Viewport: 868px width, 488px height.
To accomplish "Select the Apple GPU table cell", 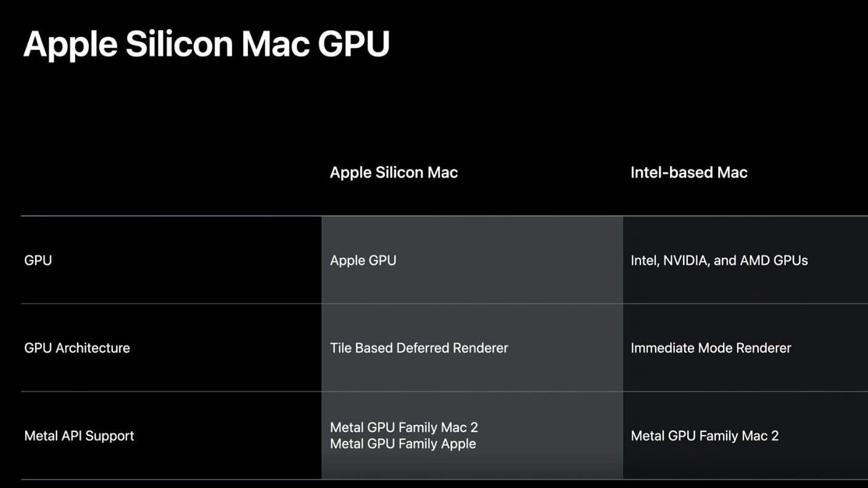I will (363, 260).
